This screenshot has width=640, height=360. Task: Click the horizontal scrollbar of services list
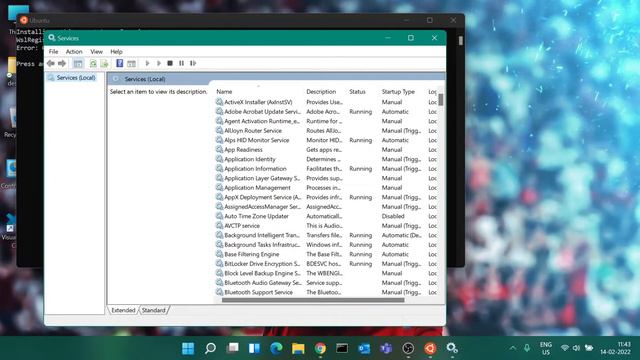click(313, 300)
